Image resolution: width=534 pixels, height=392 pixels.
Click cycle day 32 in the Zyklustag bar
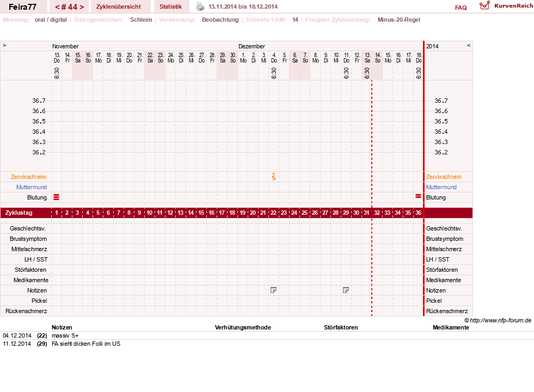pyautogui.click(x=377, y=213)
